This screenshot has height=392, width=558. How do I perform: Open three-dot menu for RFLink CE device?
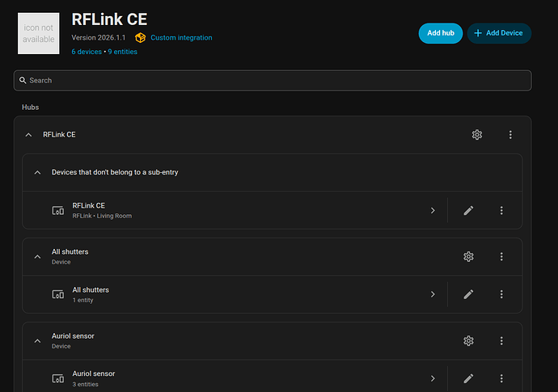click(x=501, y=211)
